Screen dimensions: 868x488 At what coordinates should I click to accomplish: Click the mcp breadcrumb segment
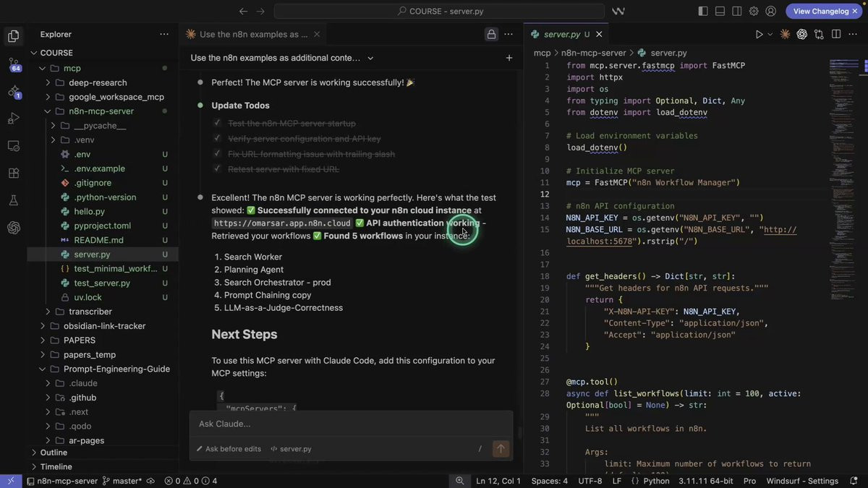coord(542,53)
